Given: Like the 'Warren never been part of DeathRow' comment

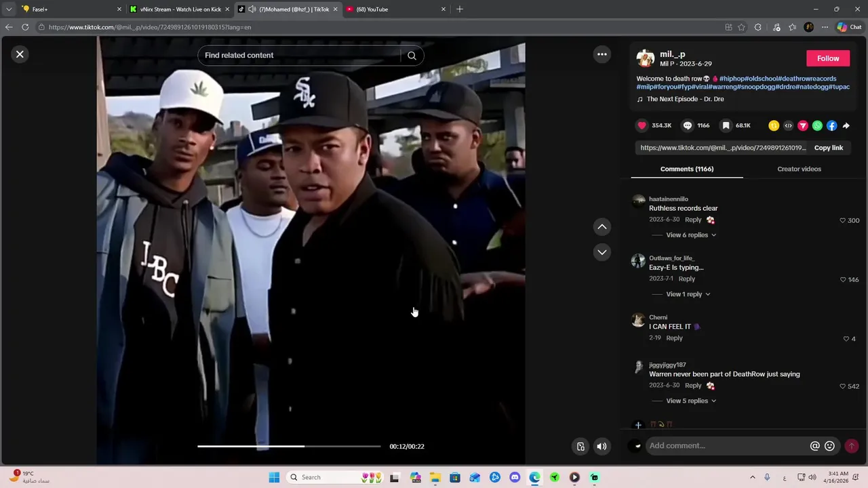Looking at the screenshot, I should (843, 386).
